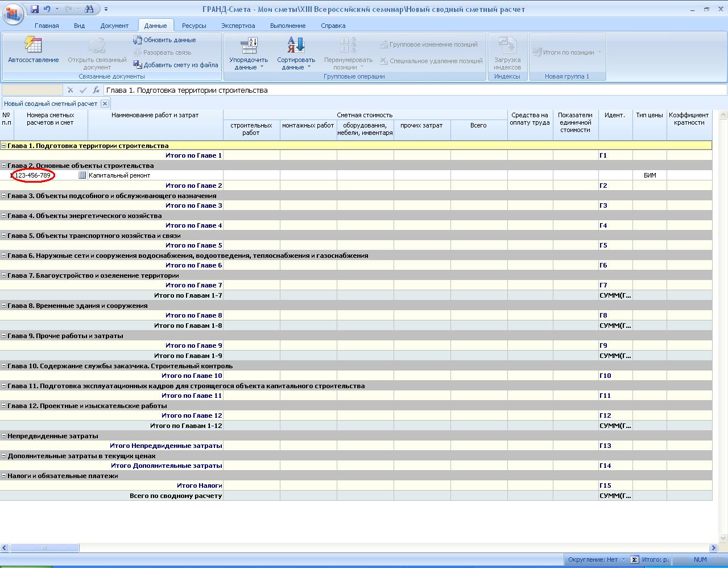Viewport: 728px width, 568px height.
Task: Open the Экспертиза ribbon tab
Action: 238,26
